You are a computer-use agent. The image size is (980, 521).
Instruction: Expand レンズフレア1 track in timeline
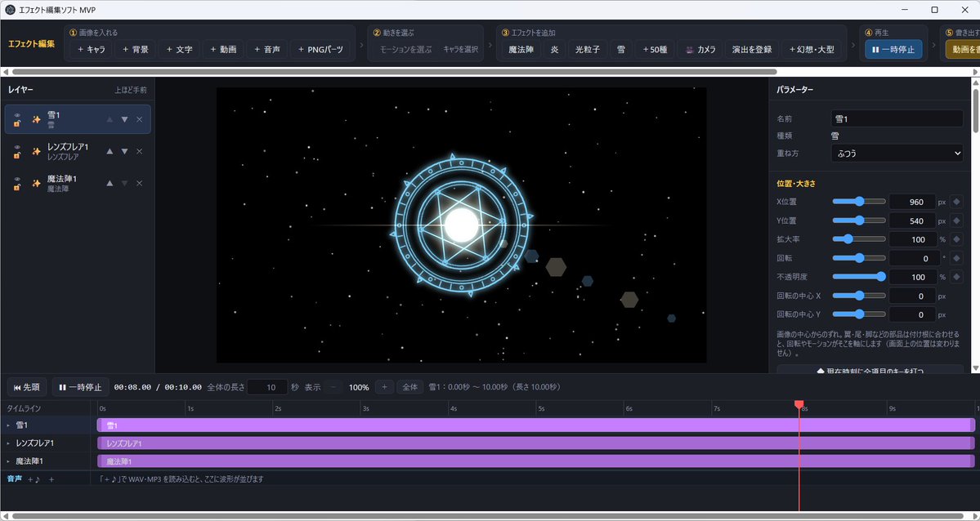(x=8, y=443)
